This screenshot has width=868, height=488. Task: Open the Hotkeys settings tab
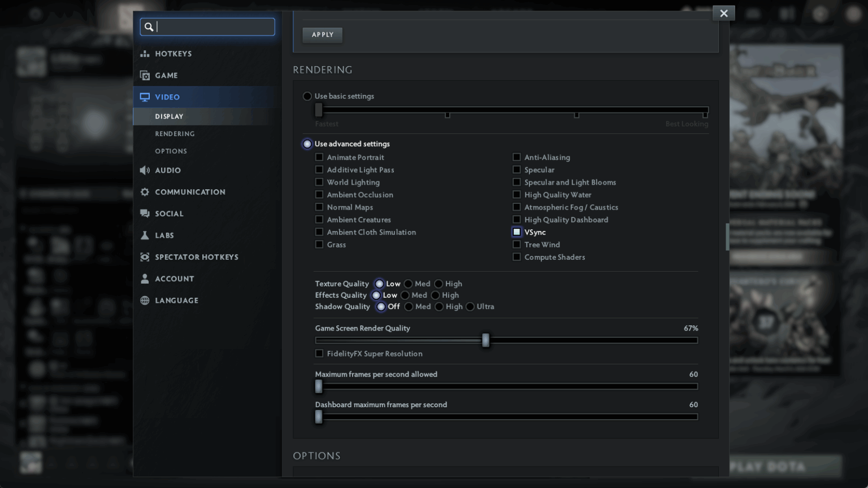207,54
